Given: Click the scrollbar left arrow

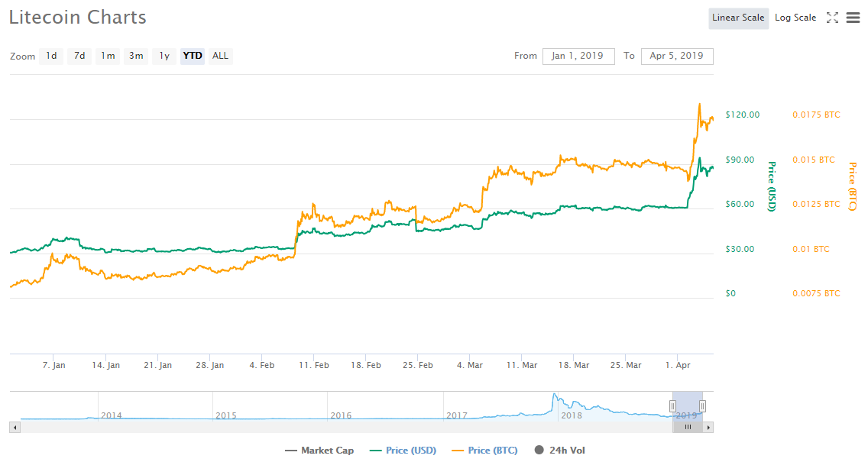Looking at the screenshot, I should coord(14,427).
